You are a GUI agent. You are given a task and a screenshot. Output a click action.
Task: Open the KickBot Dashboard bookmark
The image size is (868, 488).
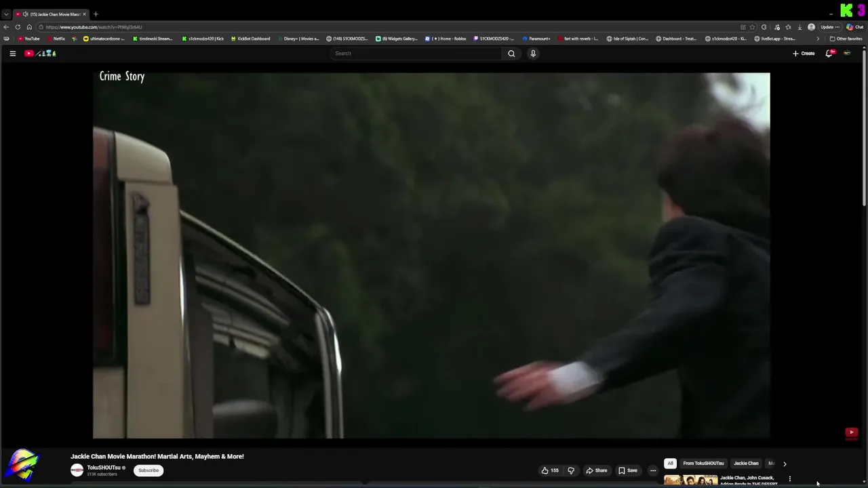coord(250,39)
